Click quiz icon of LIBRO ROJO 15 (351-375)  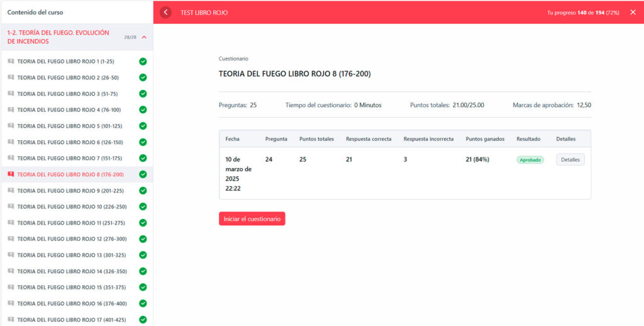[x=11, y=288]
